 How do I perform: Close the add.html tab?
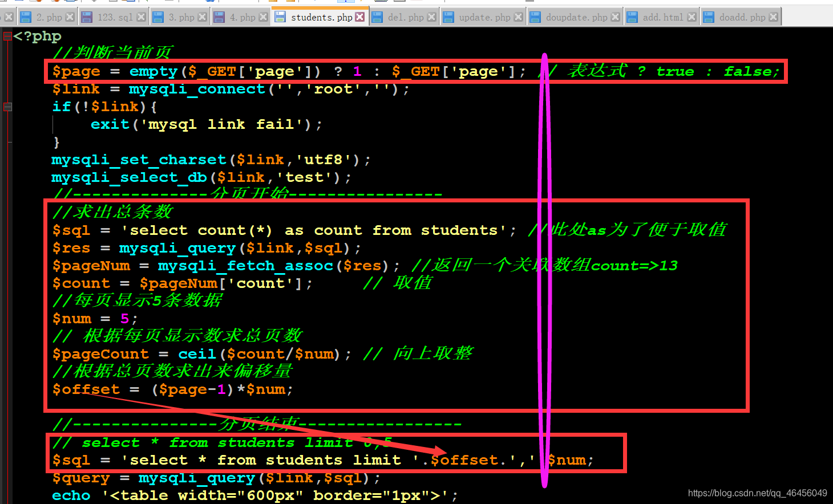pos(692,17)
